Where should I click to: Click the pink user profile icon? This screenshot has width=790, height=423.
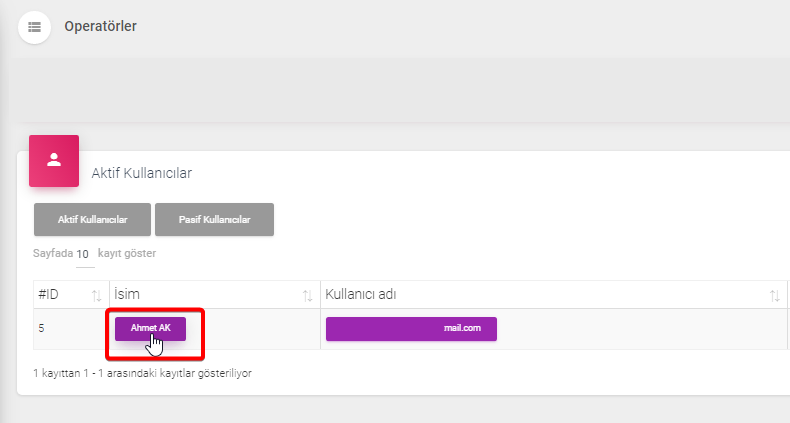54,161
